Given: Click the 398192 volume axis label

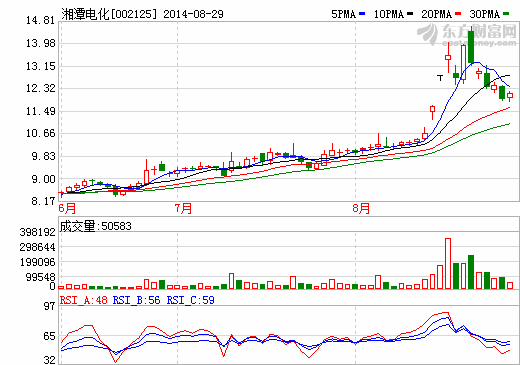Looking at the screenshot, I should point(37,232).
